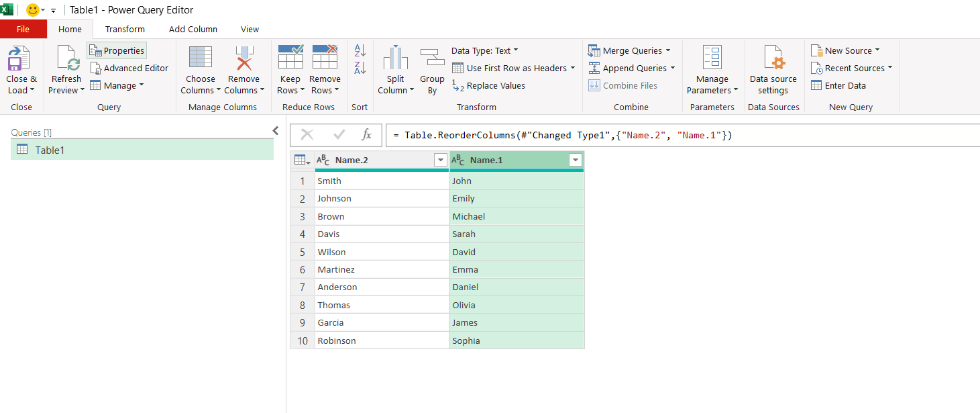Collapse the Queries pane
Image resolution: width=980 pixels, height=413 pixels.
pyautogui.click(x=275, y=131)
